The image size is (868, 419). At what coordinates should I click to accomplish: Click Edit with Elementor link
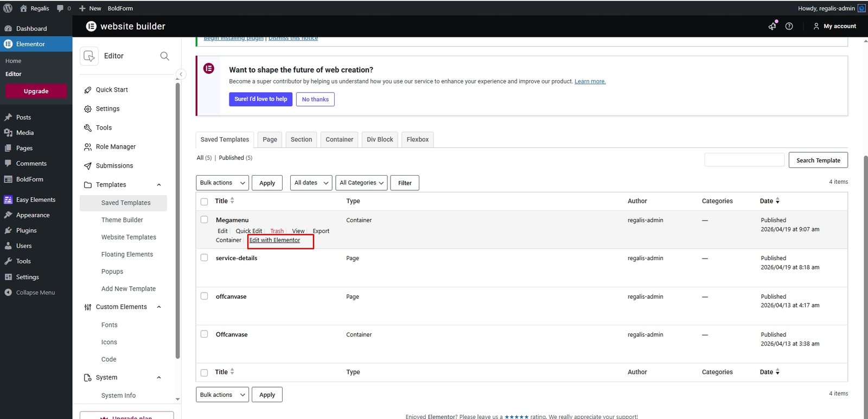coord(275,240)
